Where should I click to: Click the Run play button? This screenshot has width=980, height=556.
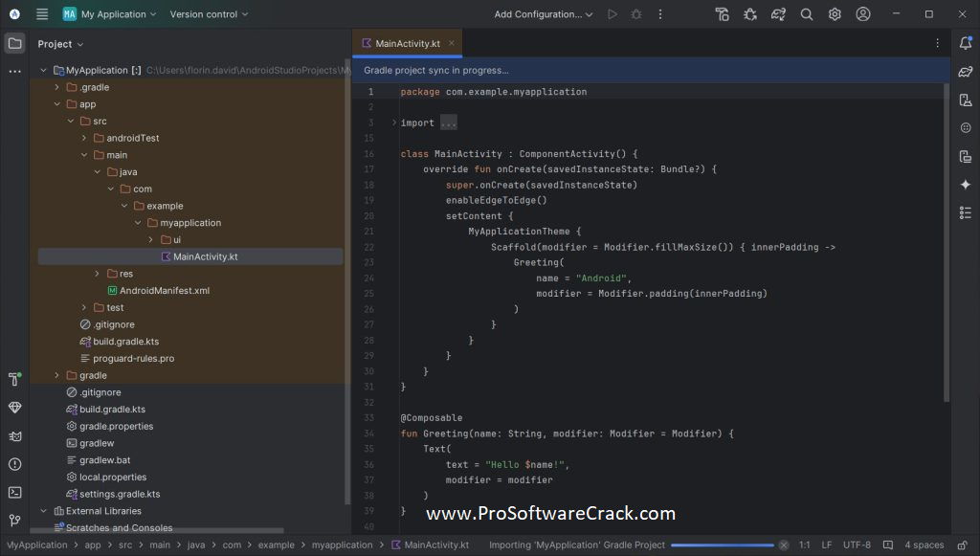click(612, 13)
